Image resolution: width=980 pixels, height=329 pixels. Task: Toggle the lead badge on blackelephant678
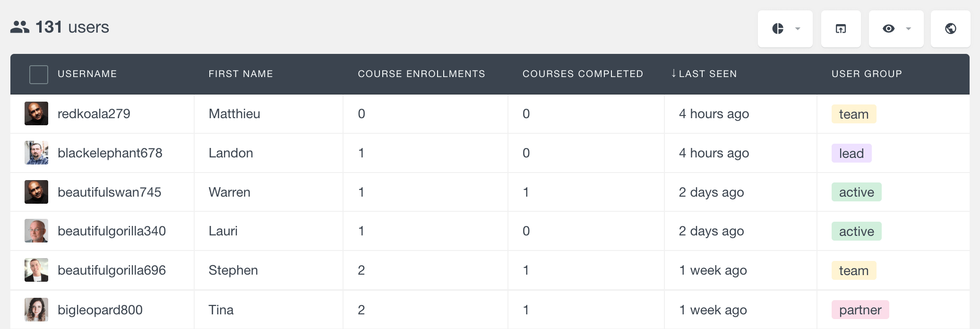click(x=851, y=153)
